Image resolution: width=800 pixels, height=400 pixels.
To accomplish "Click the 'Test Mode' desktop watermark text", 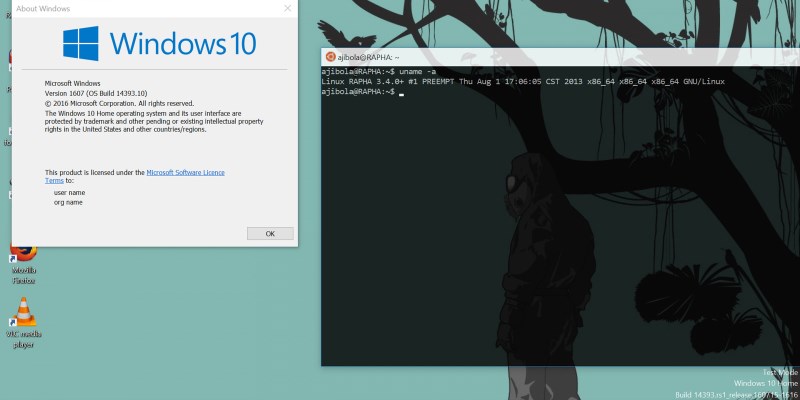I will (780, 372).
